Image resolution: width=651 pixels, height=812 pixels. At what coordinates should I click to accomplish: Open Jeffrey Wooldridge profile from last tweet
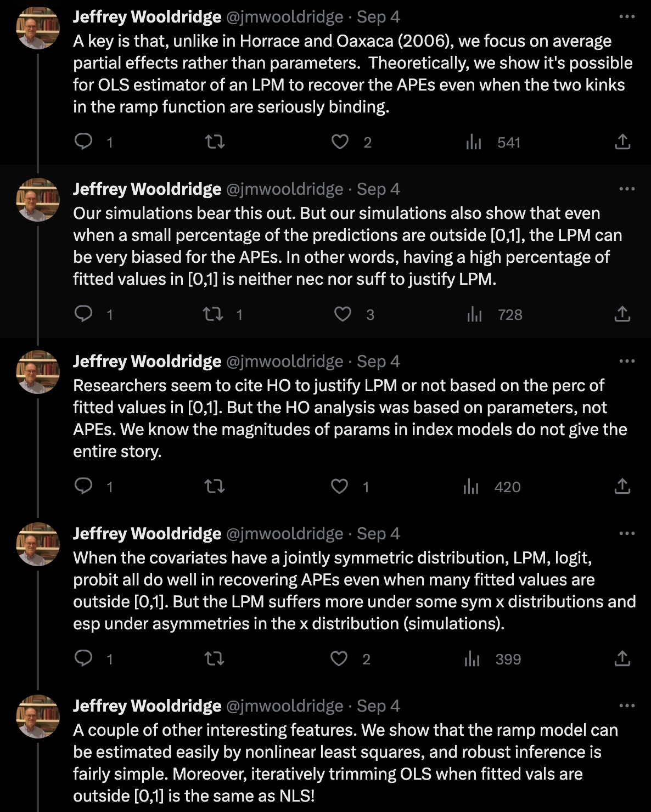point(147,706)
